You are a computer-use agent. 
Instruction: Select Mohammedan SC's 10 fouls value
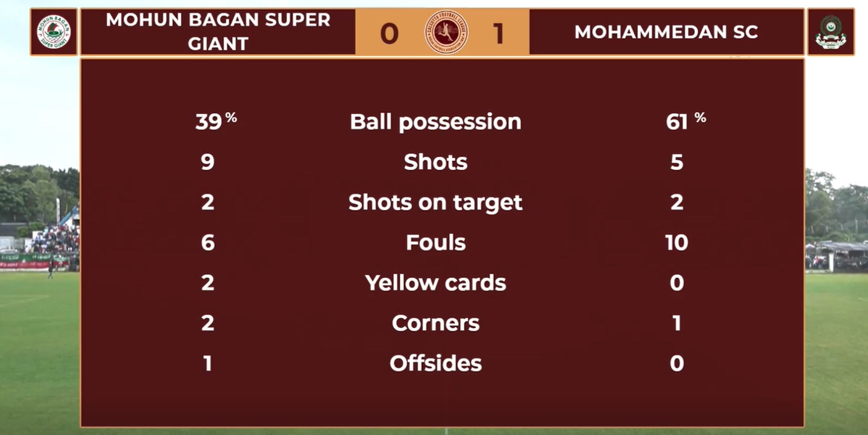pos(676,242)
